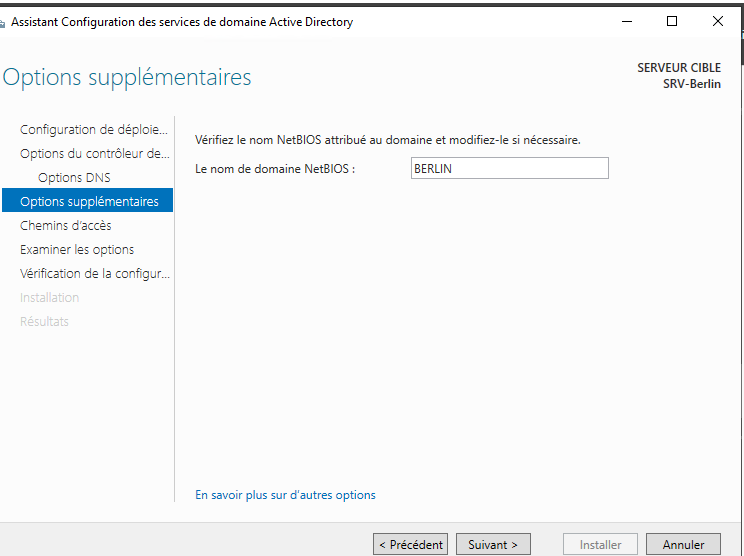Open the En savoir plus sur d'autres options link
The width and height of the screenshot is (744, 556).
pos(285,495)
